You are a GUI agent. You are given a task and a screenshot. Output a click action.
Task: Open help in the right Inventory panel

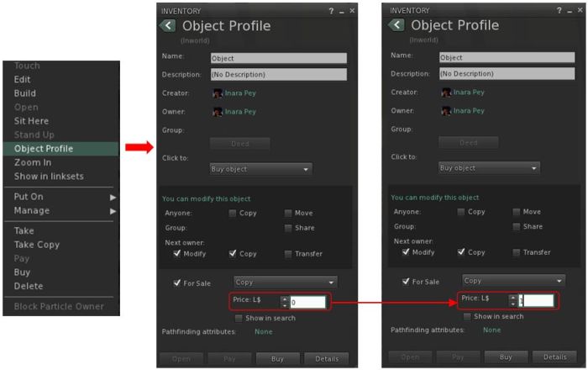point(559,10)
